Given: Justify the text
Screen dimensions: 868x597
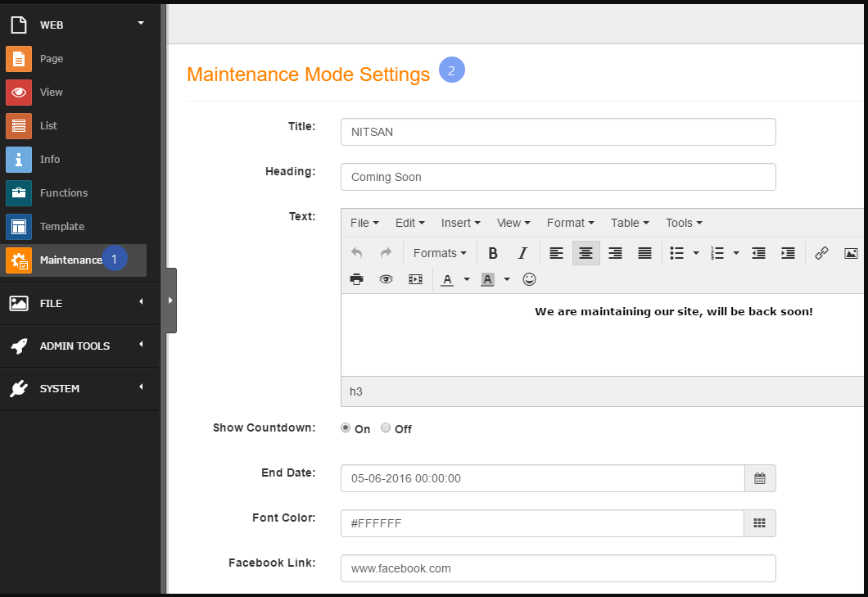Looking at the screenshot, I should click(644, 253).
